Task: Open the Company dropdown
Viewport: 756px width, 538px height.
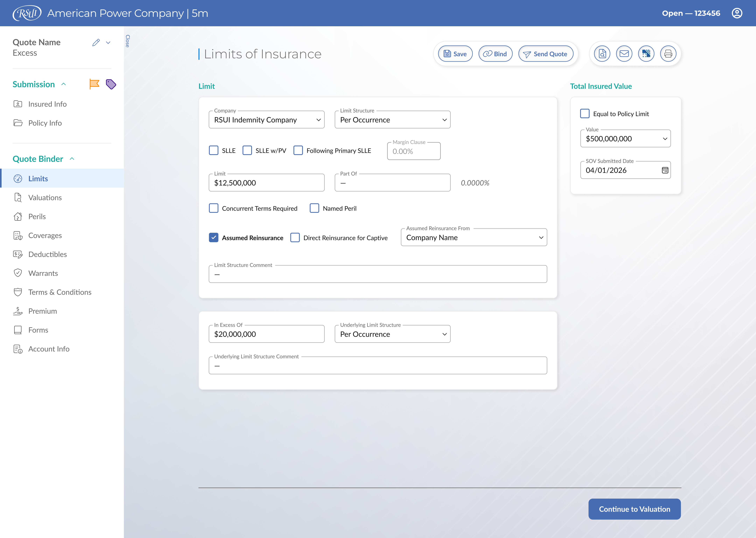Action: coord(267,120)
